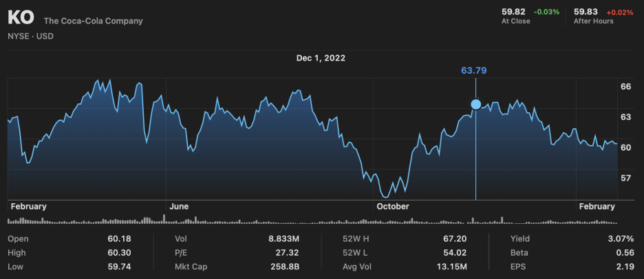Click the Mkt Cap value 258.8B

point(284,267)
